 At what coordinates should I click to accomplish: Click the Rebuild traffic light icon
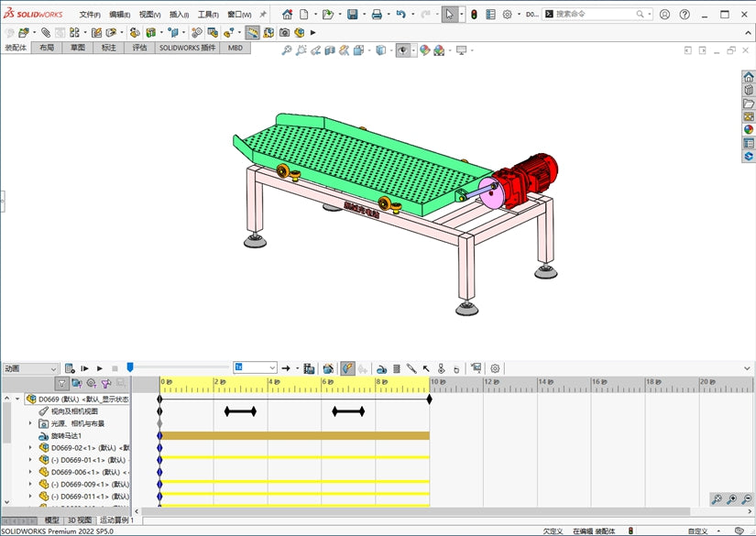tap(474, 15)
